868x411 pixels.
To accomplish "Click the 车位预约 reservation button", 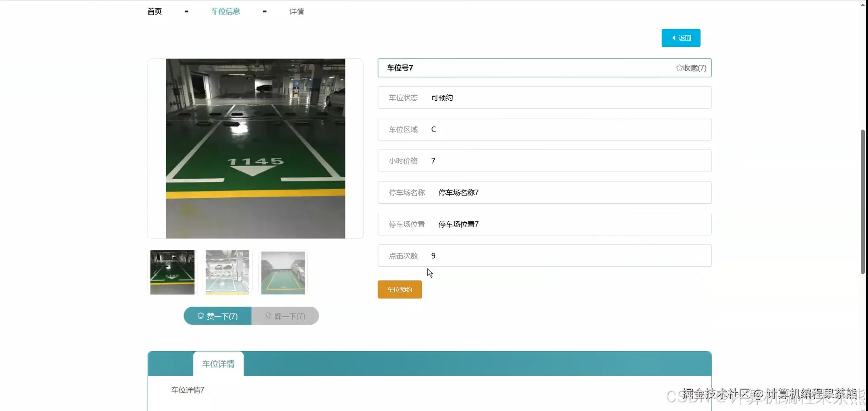I will pos(399,289).
